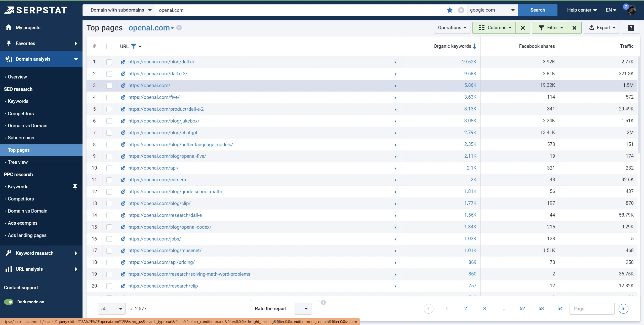644x325 pixels.
Task: Click the URL analysis bar chart icon
Action: click(9, 269)
